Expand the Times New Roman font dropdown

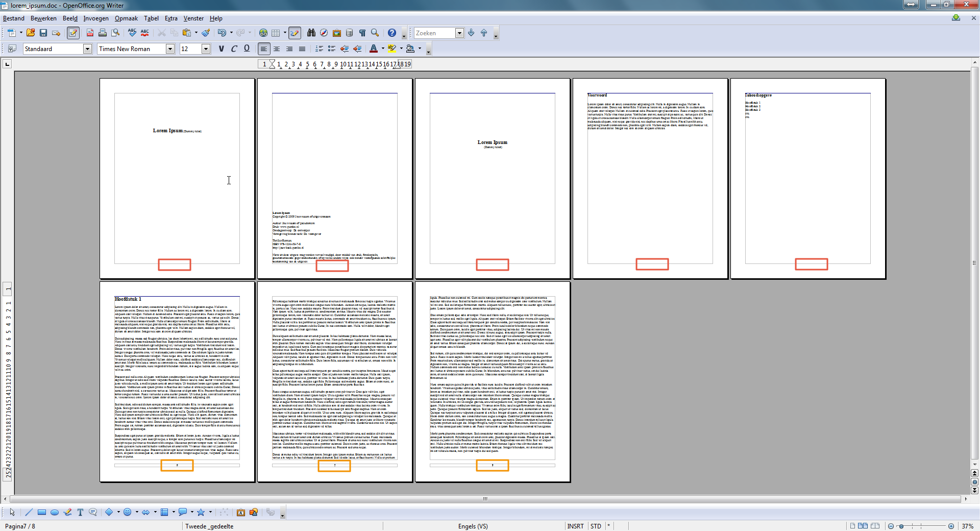point(170,49)
